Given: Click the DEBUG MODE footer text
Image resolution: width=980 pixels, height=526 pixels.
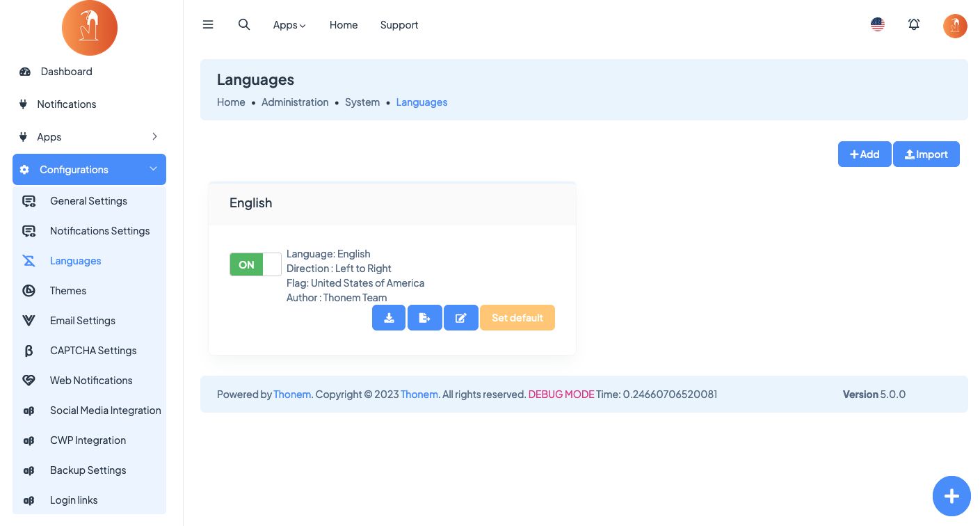Looking at the screenshot, I should (561, 394).
